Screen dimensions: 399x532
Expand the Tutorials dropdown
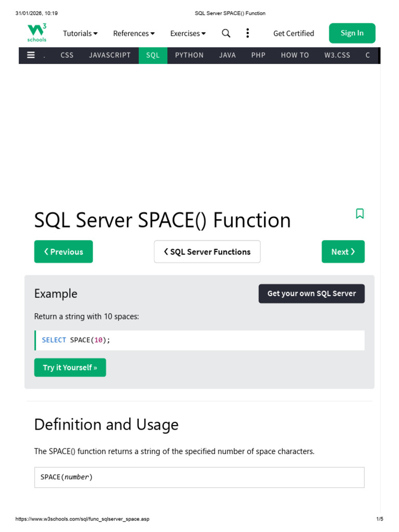(x=80, y=33)
